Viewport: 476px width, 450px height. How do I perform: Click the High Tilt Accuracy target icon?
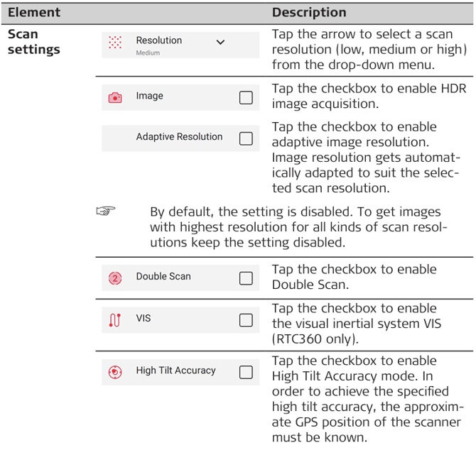click(x=115, y=372)
